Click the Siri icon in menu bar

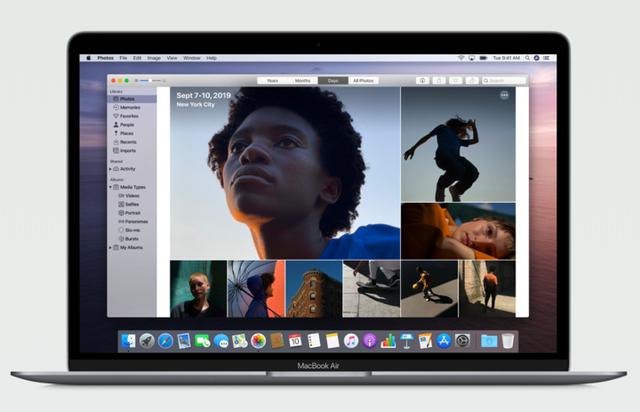(537, 58)
